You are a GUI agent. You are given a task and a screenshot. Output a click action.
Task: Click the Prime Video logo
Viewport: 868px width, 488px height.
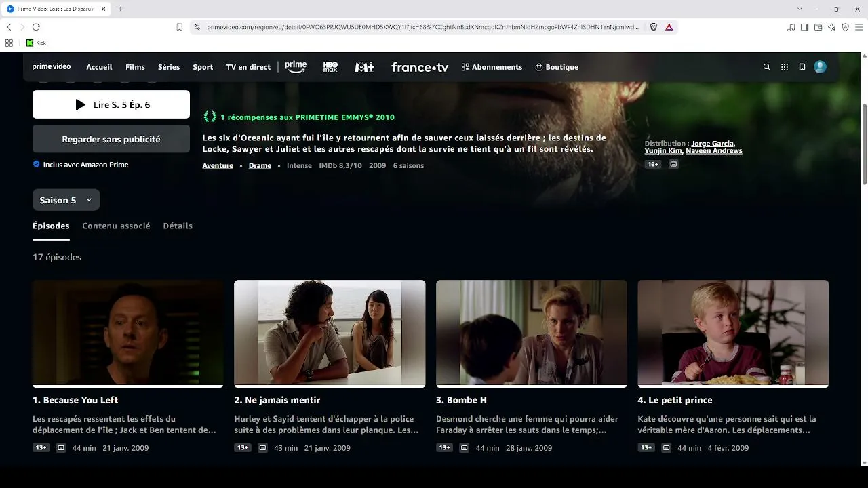pos(52,67)
